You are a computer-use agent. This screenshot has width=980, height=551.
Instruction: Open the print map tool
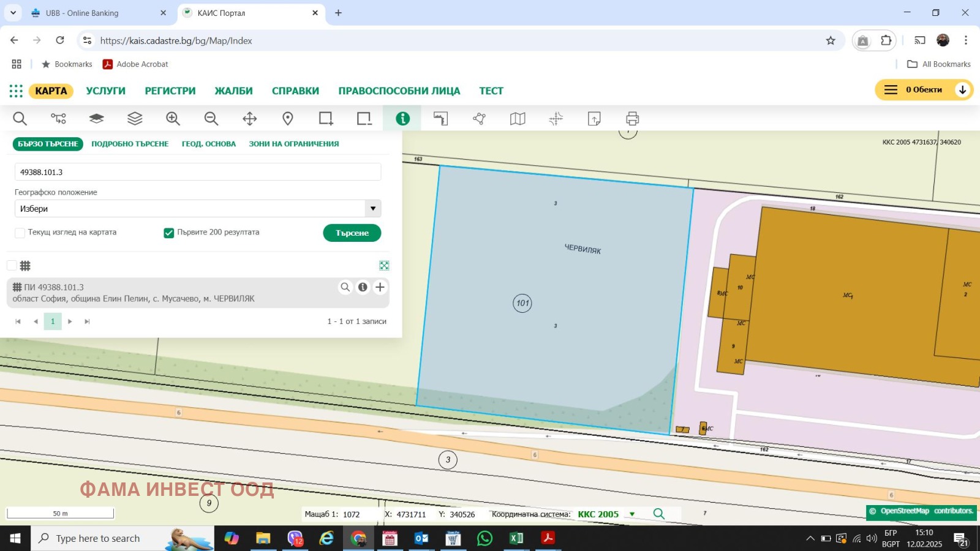click(632, 119)
